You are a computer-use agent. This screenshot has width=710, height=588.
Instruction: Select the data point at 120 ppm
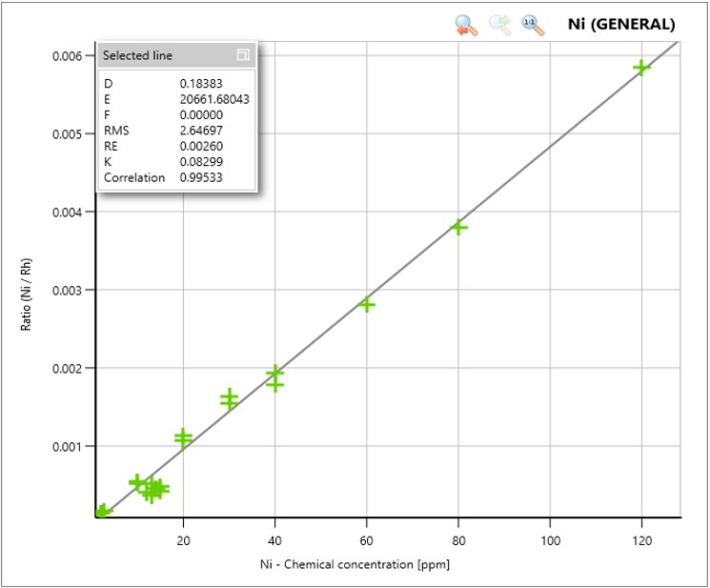[x=642, y=68]
